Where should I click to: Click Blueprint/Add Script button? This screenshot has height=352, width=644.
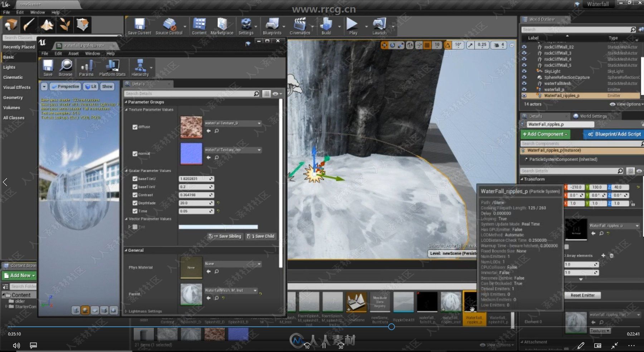point(614,134)
